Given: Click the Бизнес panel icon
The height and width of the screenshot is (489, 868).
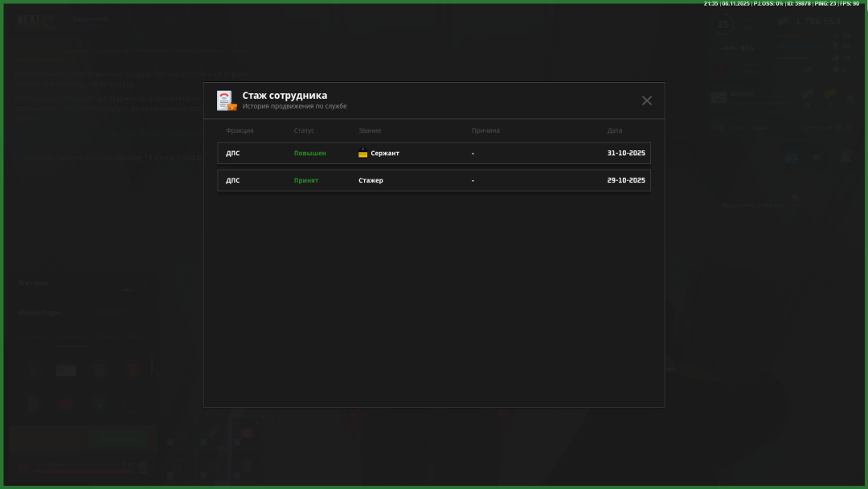Looking at the screenshot, I should click(719, 97).
